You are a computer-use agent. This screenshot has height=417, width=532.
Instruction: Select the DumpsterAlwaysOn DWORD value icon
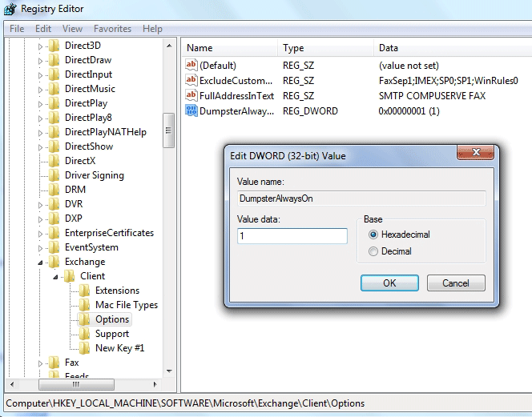point(191,111)
